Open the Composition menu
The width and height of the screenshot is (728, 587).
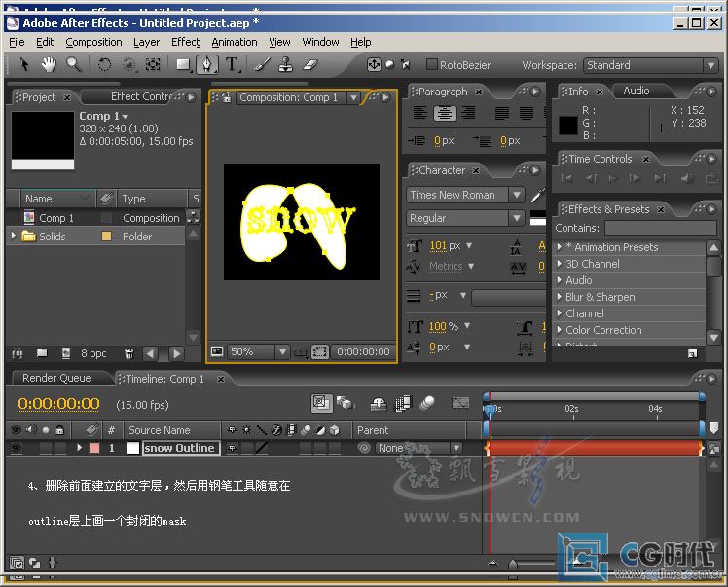click(93, 42)
